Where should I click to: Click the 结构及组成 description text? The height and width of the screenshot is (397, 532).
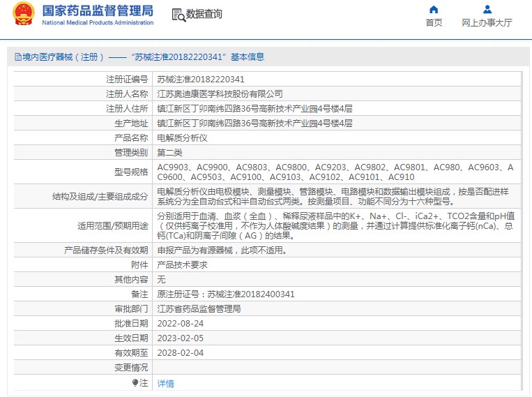pyautogui.click(x=333, y=196)
